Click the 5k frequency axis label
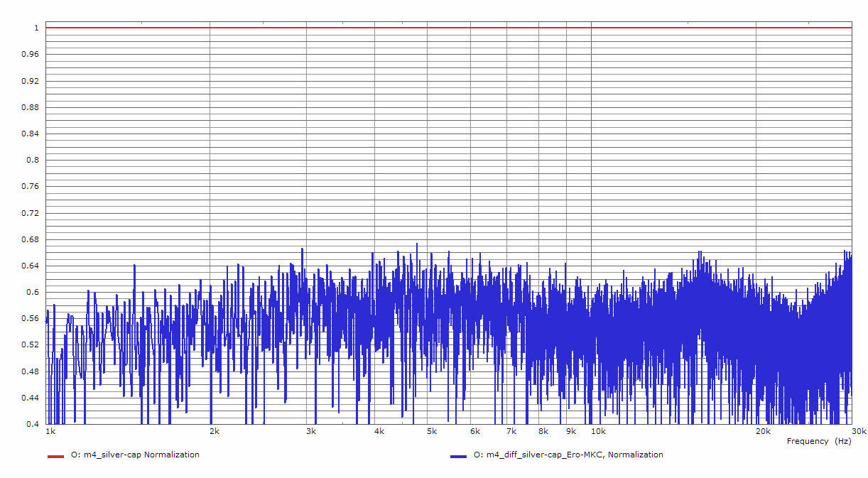Viewport: 868px width, 478px height. click(432, 431)
